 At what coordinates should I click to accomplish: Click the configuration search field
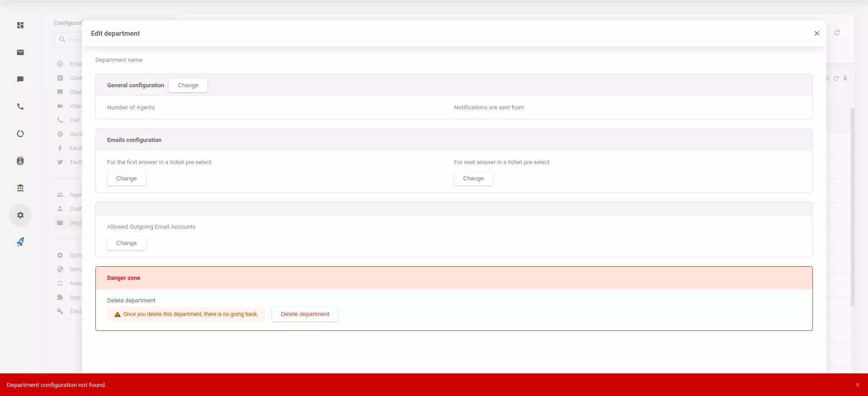(x=72, y=40)
